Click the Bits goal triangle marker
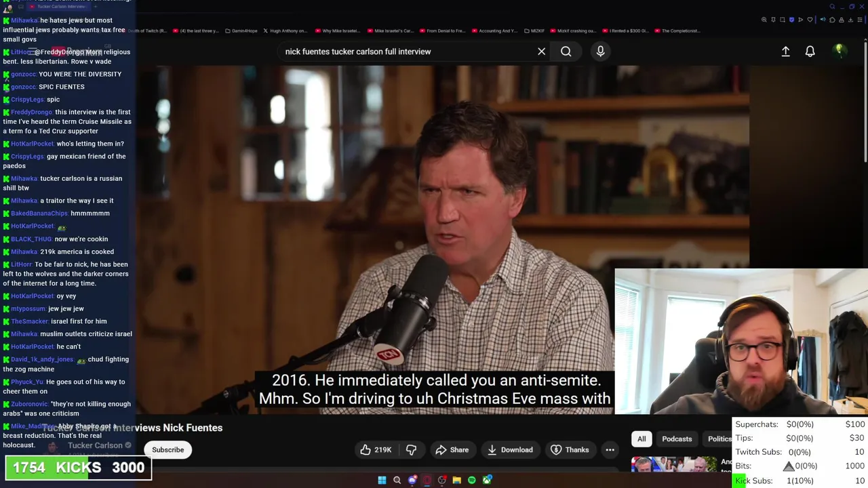 pos(788,466)
